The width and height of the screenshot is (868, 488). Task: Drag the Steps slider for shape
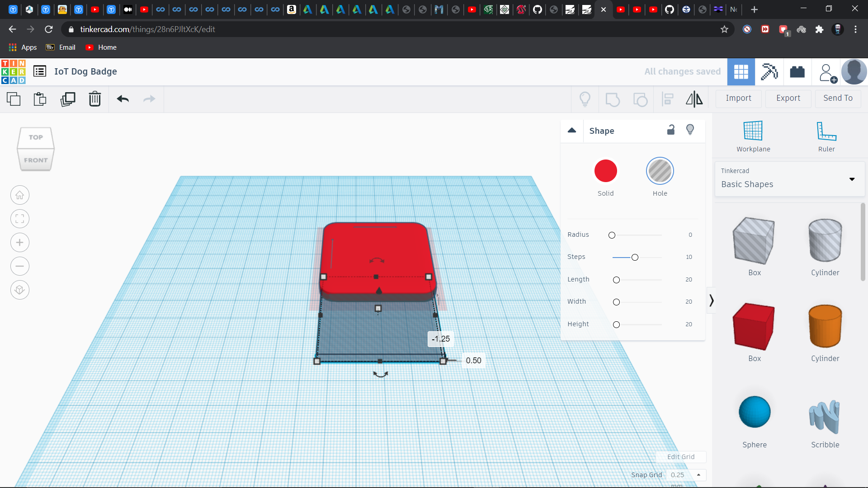click(x=634, y=257)
